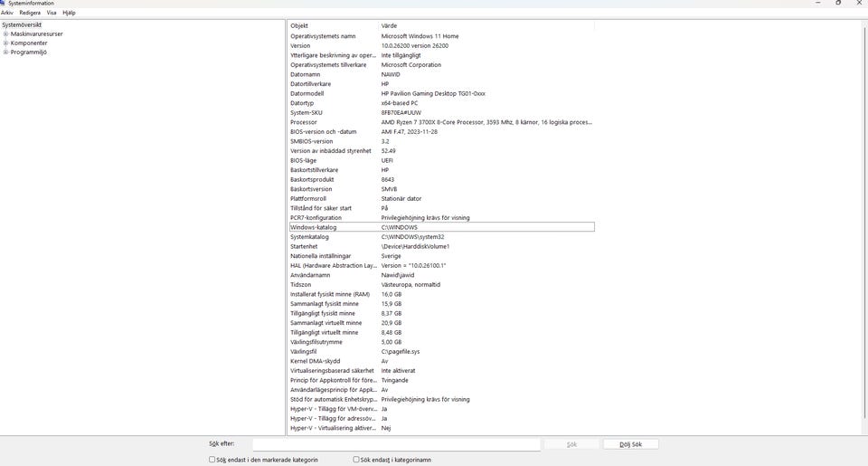
Task: Click the Dölj Sök button
Action: pyautogui.click(x=630, y=444)
